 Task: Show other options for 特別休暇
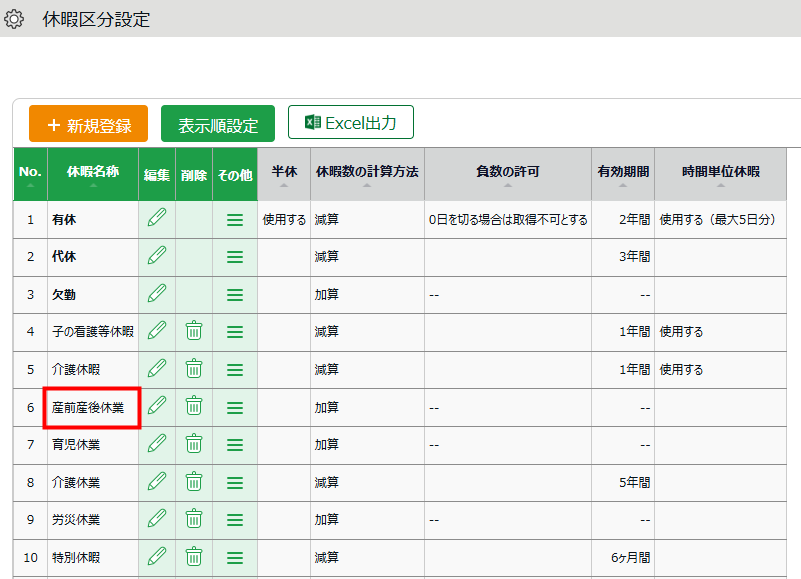pyautogui.click(x=235, y=557)
